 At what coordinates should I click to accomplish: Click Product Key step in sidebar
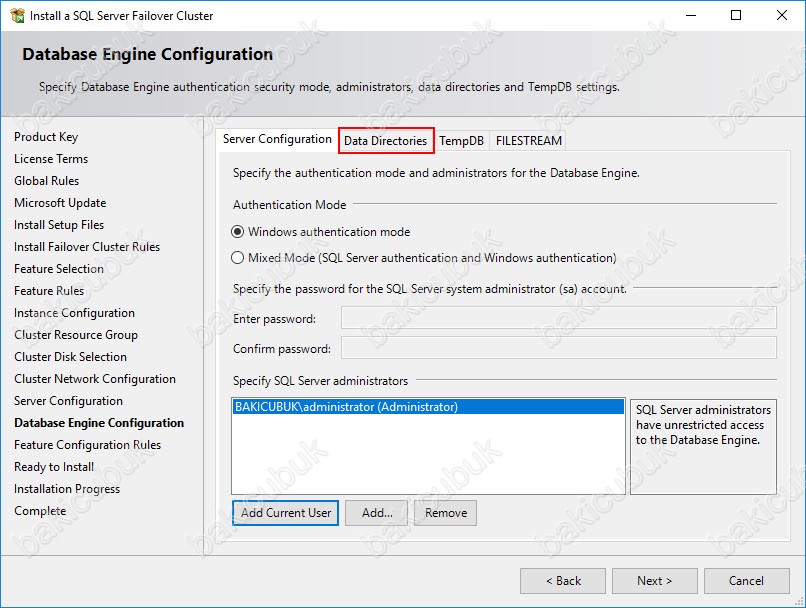click(46, 137)
